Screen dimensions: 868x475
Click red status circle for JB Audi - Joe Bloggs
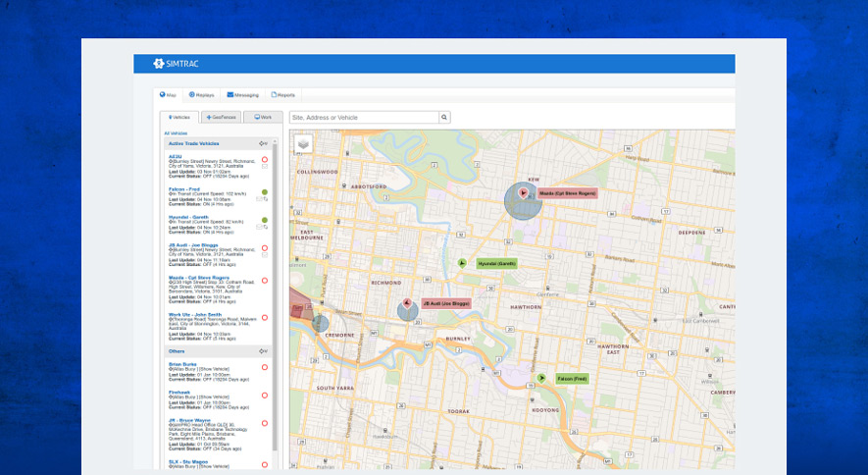point(265,248)
